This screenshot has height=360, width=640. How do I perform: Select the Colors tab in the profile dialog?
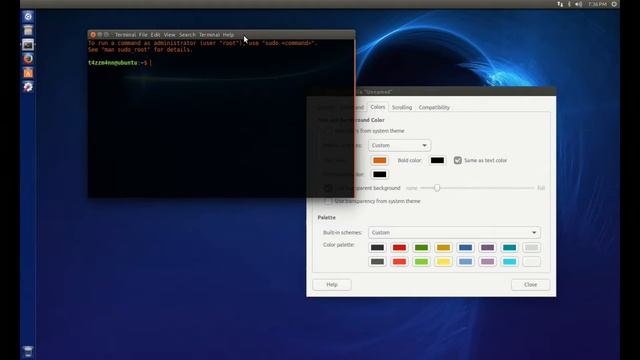(378, 107)
